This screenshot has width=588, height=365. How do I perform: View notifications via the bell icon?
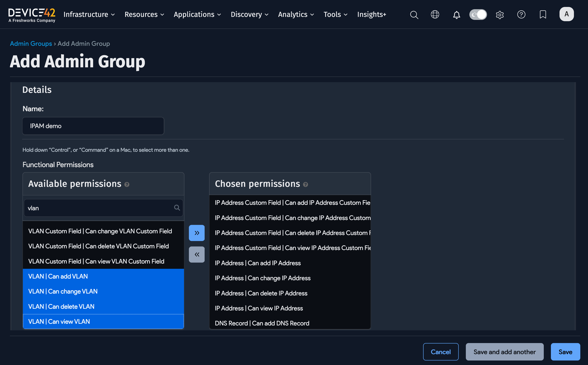pos(456,14)
